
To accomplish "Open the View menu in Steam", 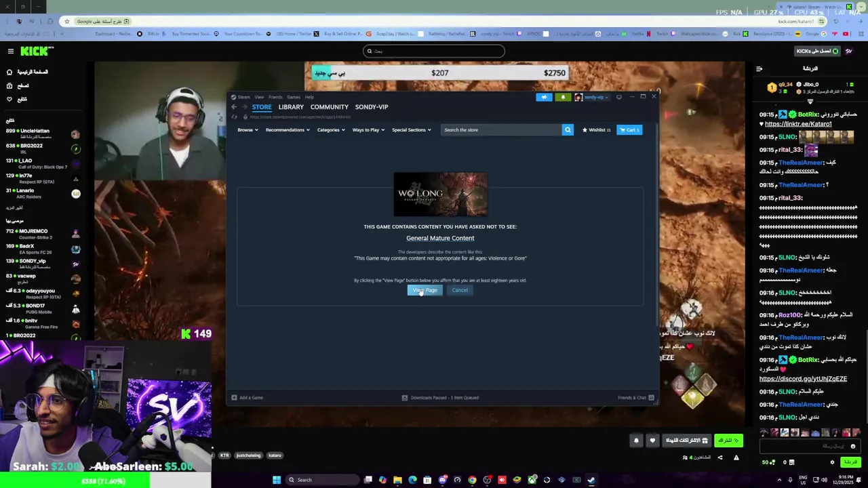I will coord(259,97).
